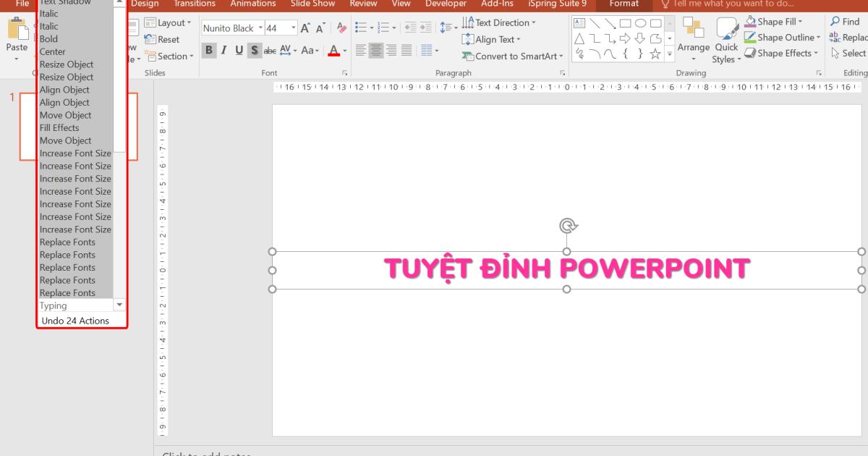Click the Justify alignment icon
This screenshot has width=868, height=456.
pos(407,51)
